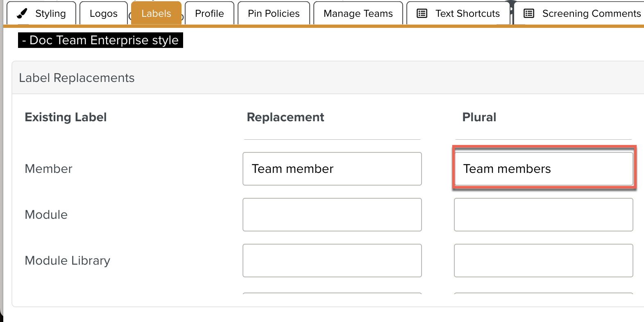Switch to the Profile tab

pos(209,14)
